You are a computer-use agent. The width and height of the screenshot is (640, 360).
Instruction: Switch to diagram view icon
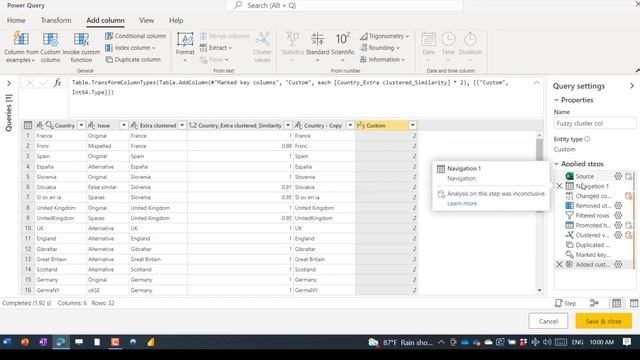[594, 303]
